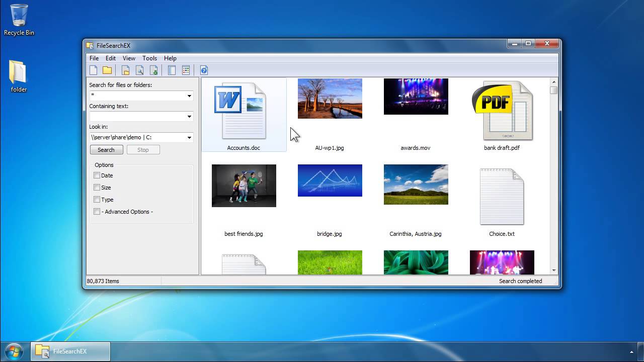
Task: Expand the Containing text dropdown
Action: (x=189, y=117)
